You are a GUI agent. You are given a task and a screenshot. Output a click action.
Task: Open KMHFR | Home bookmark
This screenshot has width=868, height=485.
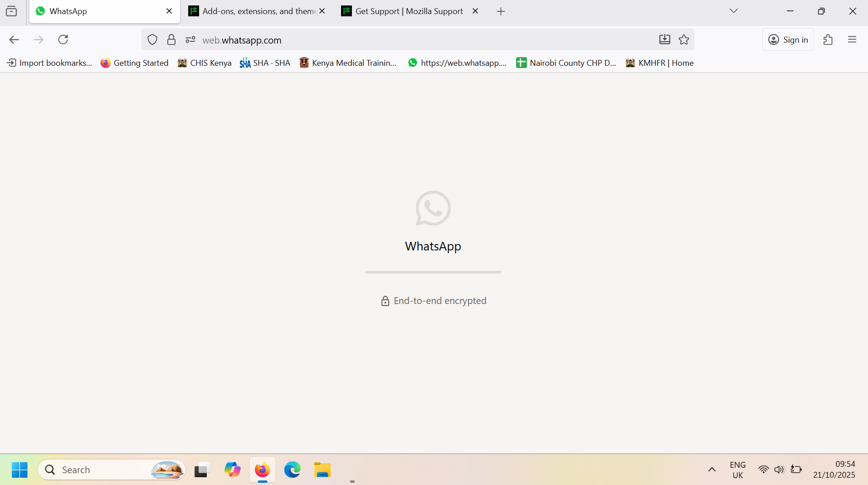tap(659, 63)
